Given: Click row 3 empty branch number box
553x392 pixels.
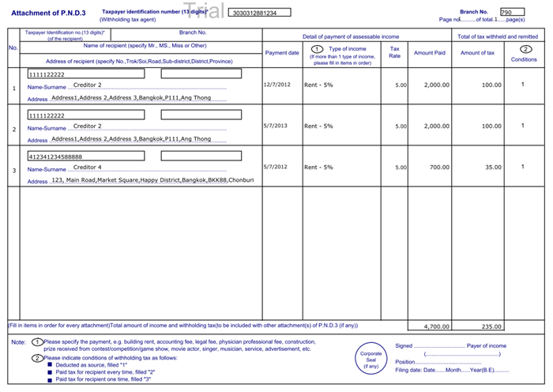Looking at the screenshot, I should [x=201, y=156].
